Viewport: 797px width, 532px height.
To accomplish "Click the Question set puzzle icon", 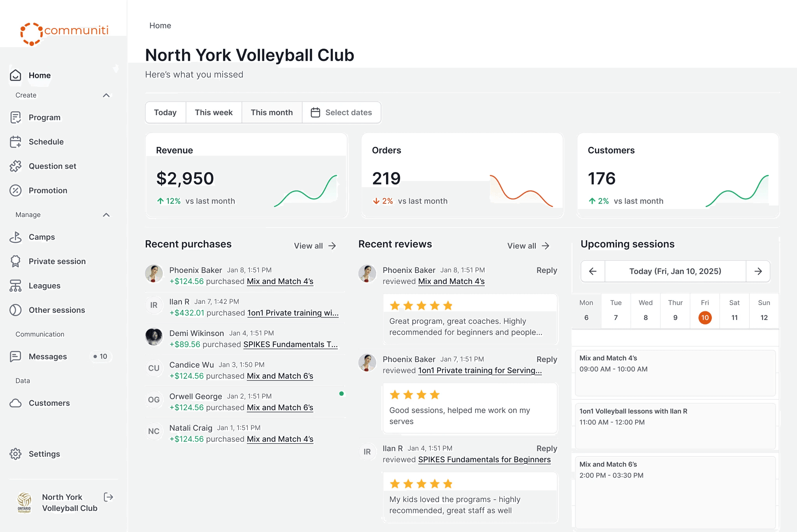I will coord(16,166).
